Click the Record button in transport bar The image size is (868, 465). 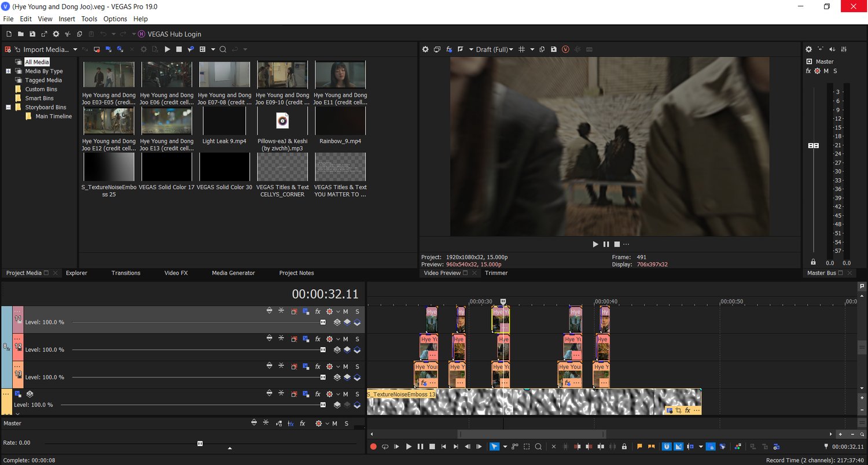point(373,446)
